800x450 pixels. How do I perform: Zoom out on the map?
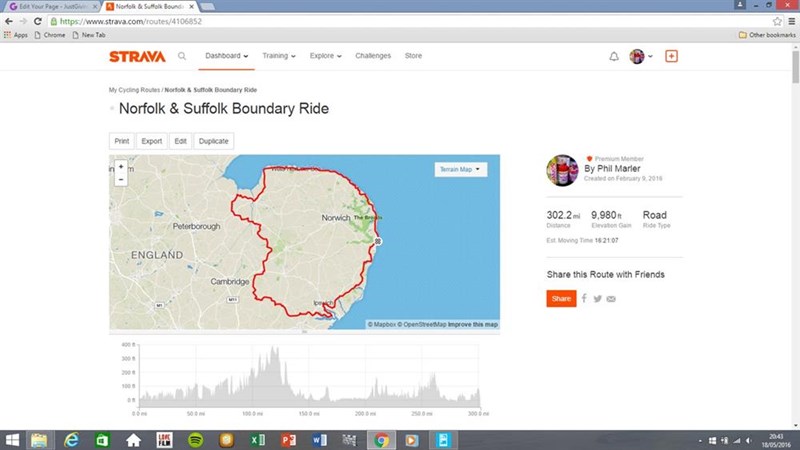point(121,180)
